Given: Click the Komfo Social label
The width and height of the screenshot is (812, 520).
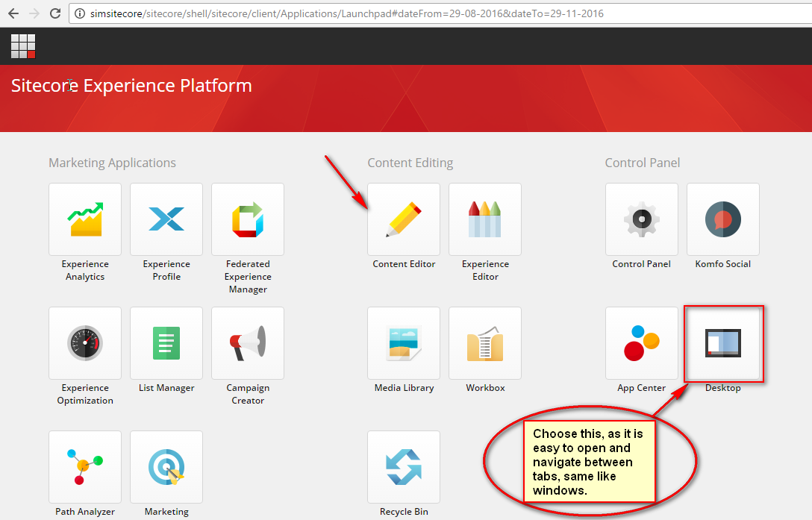Looking at the screenshot, I should point(723,263).
